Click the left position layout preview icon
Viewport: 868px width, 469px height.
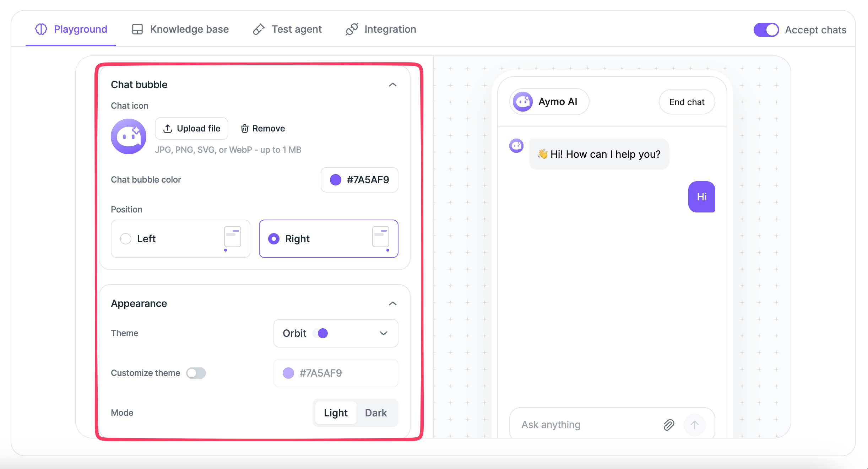pos(232,238)
